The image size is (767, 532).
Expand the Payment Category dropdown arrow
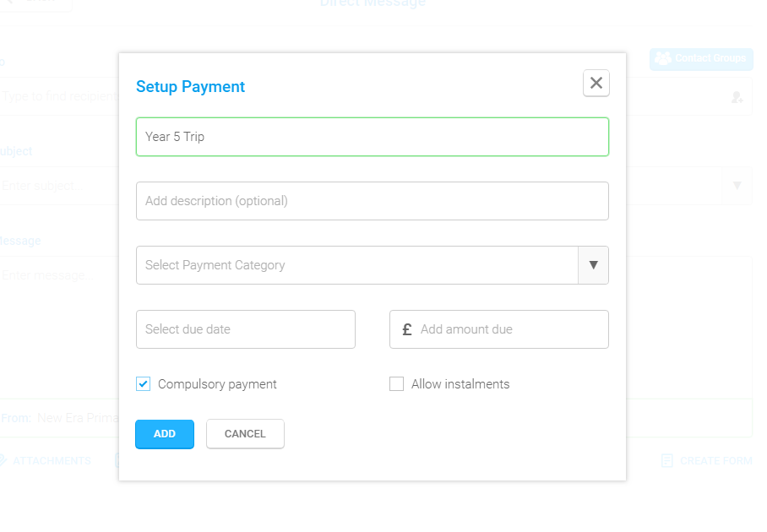pos(593,265)
